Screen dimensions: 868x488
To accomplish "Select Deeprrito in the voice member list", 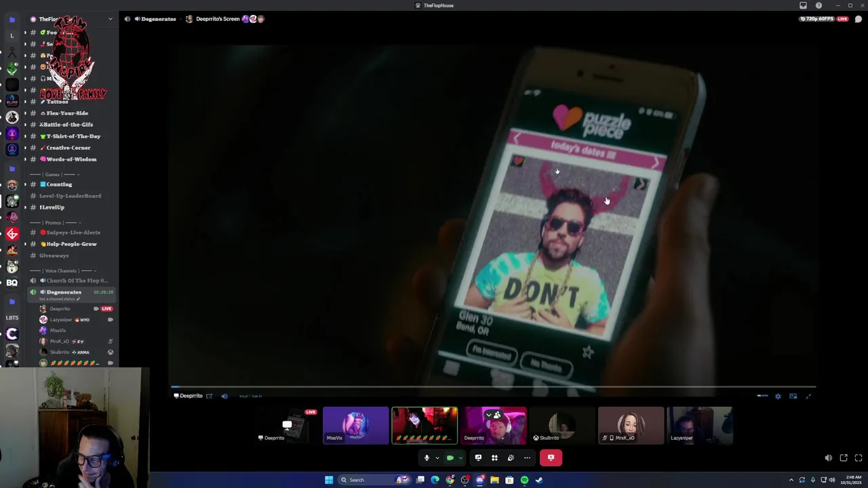I will pyautogui.click(x=76, y=309).
